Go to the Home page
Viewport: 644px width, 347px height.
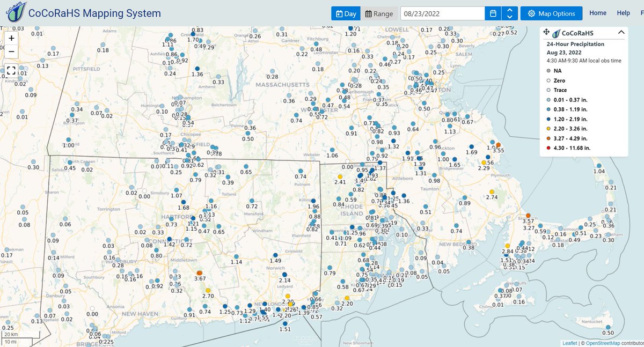click(598, 13)
